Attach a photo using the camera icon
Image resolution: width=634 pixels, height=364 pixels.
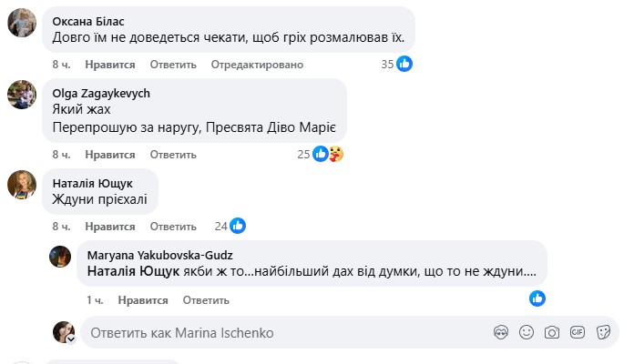(551, 333)
